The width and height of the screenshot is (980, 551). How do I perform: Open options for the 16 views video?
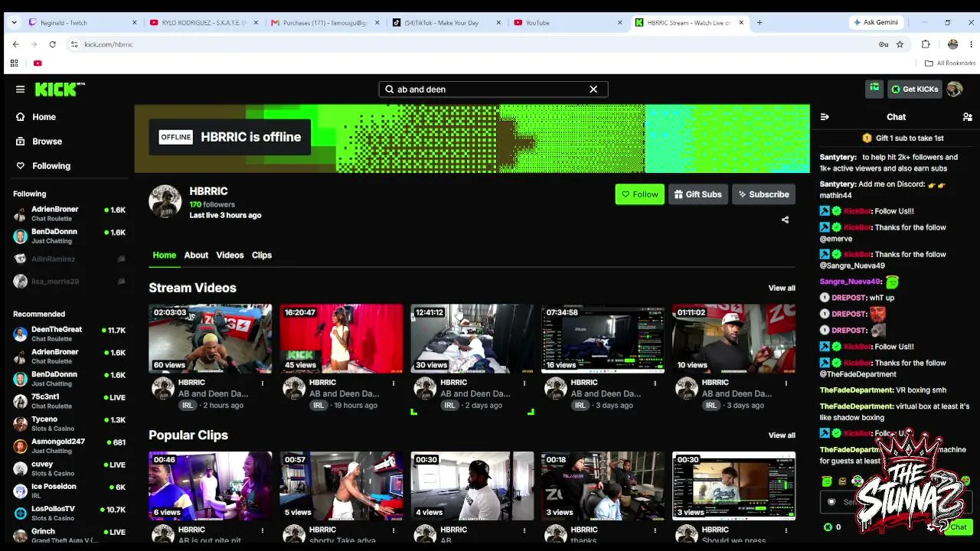click(655, 383)
